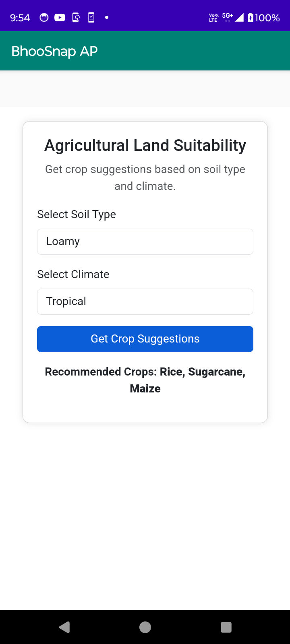290x644 pixels.
Task: Tap the Android home circle icon
Action: click(x=145, y=627)
